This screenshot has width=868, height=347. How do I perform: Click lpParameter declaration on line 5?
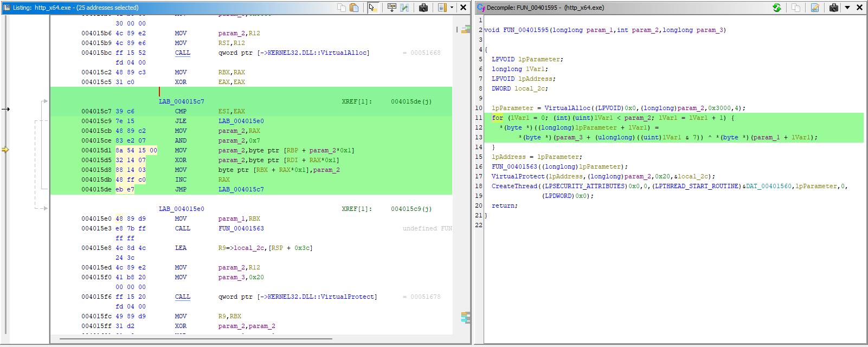(539, 59)
